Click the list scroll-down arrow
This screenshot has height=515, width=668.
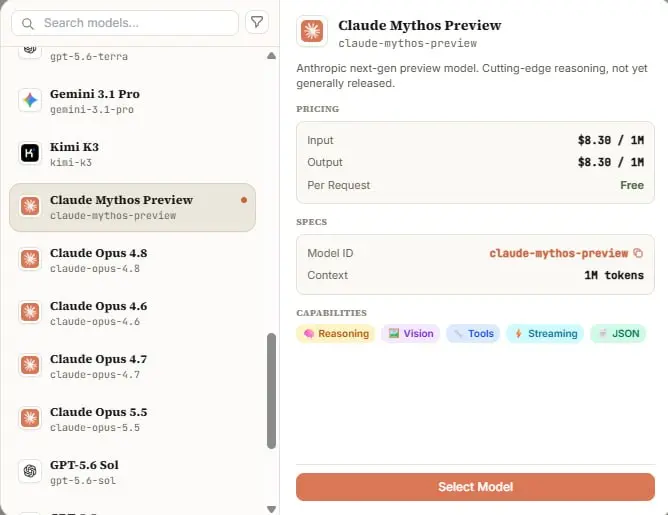click(271, 509)
